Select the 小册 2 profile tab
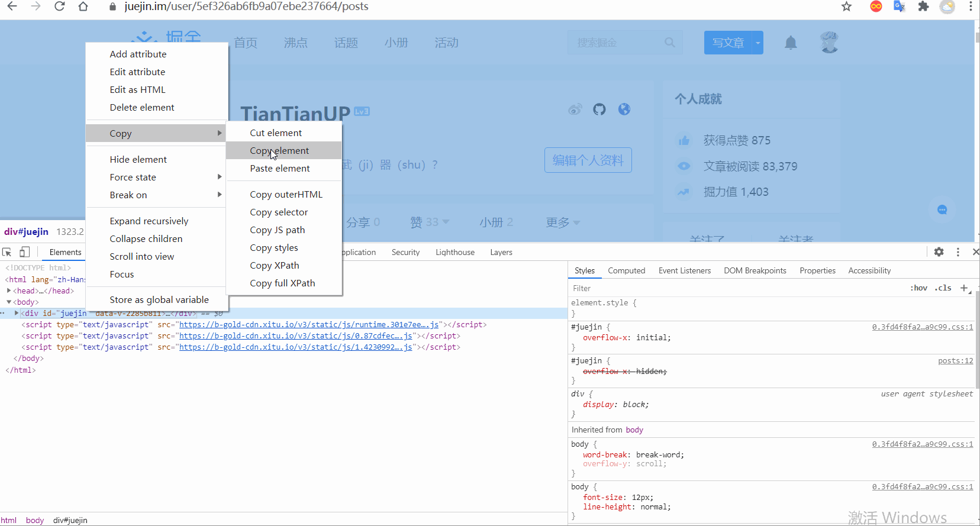 click(x=496, y=222)
